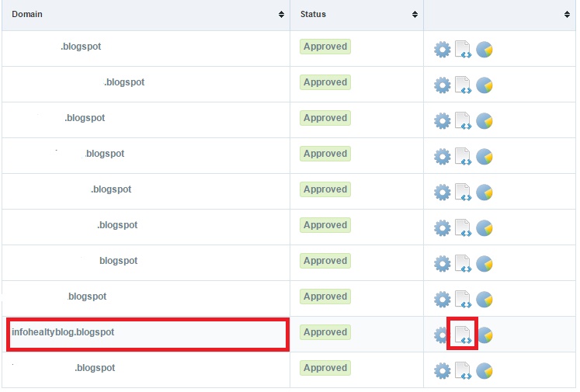Open pie chart icon in second row
Screen dimensions: 580x392
[x=485, y=85]
